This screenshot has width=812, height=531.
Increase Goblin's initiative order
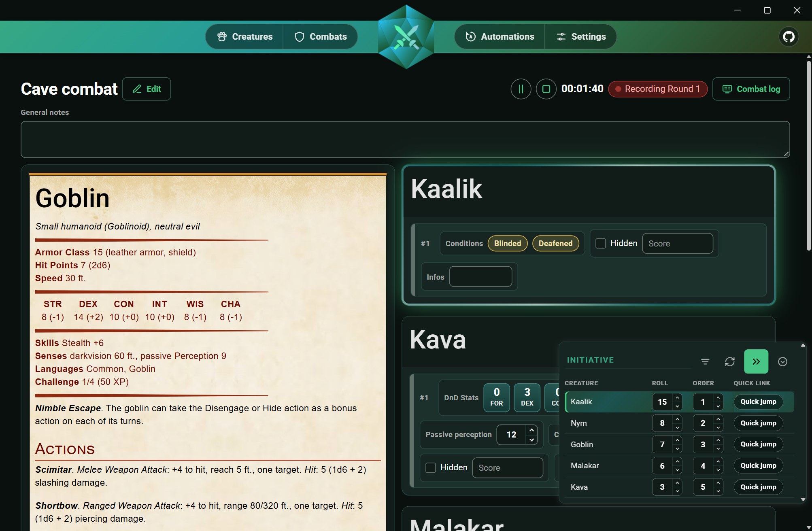[718, 440]
